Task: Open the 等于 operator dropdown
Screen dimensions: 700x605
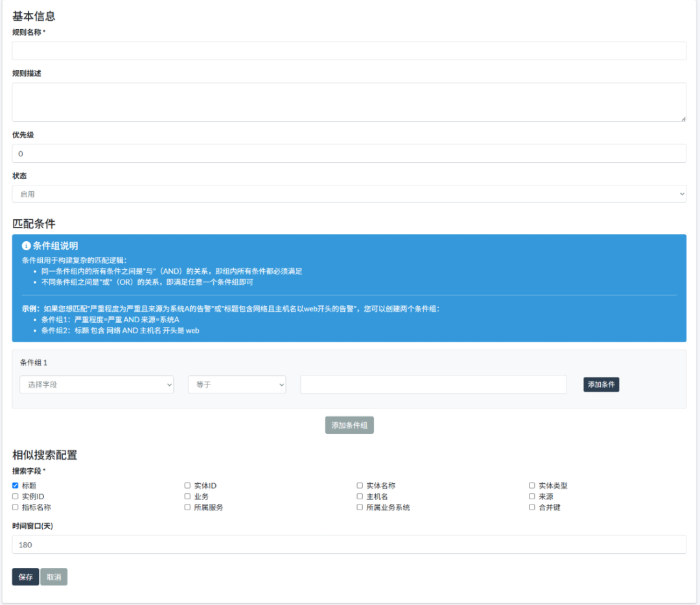Action: (x=237, y=385)
